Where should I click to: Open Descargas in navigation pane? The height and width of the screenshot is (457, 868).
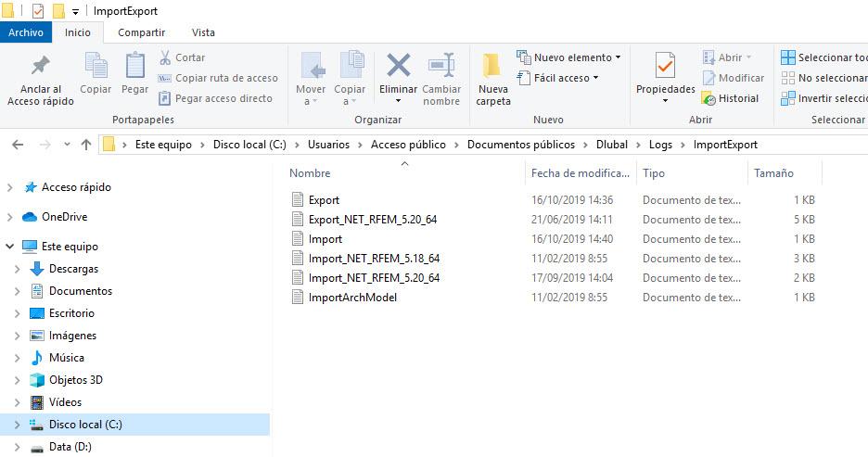(73, 269)
